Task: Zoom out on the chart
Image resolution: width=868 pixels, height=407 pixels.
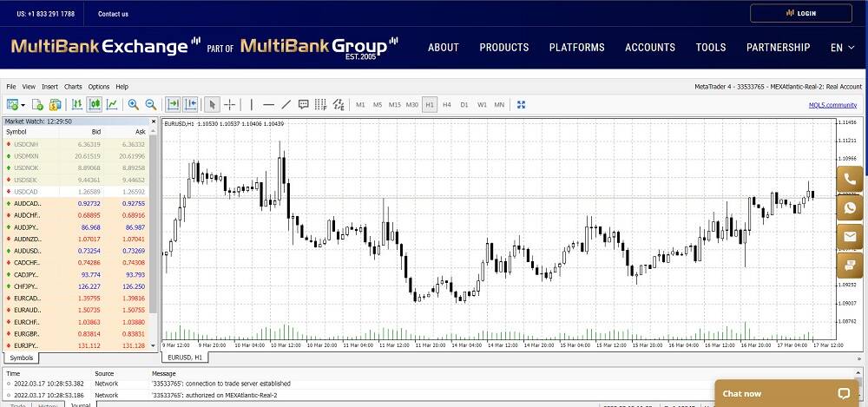Action: click(x=150, y=104)
